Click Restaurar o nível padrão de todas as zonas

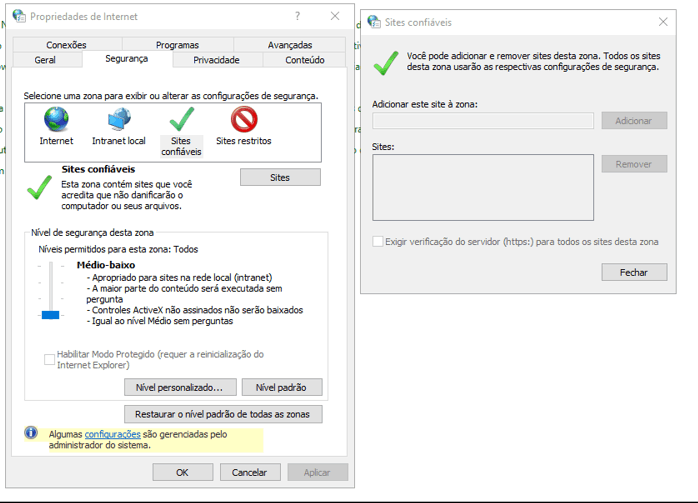[223, 414]
